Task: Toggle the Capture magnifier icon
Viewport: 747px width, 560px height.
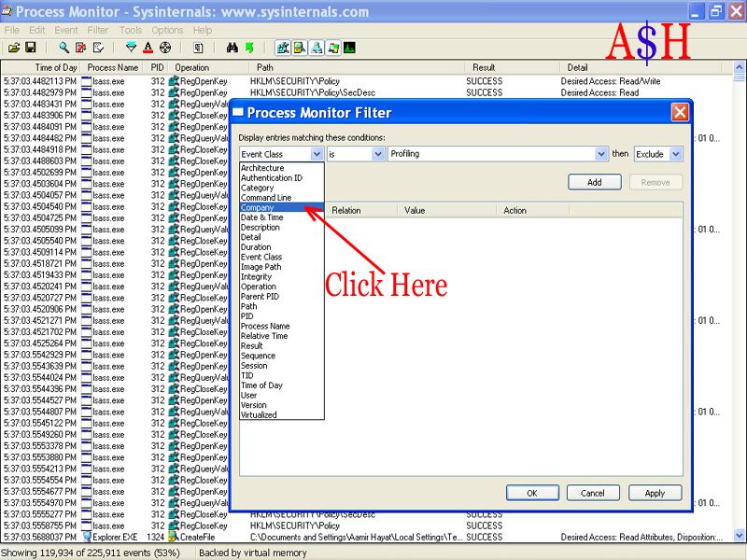Action: 63,48
